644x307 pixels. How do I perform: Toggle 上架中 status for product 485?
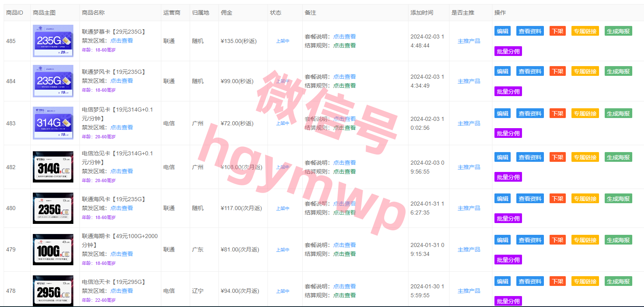click(x=283, y=41)
